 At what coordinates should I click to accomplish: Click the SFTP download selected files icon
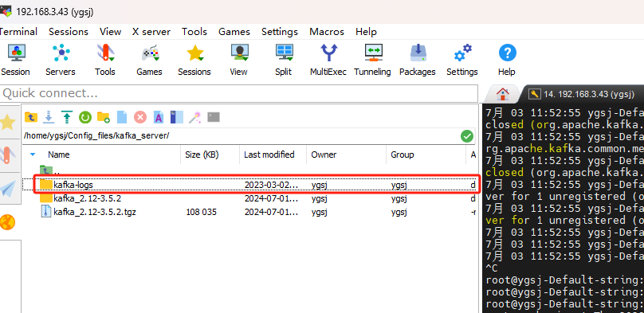coord(49,117)
